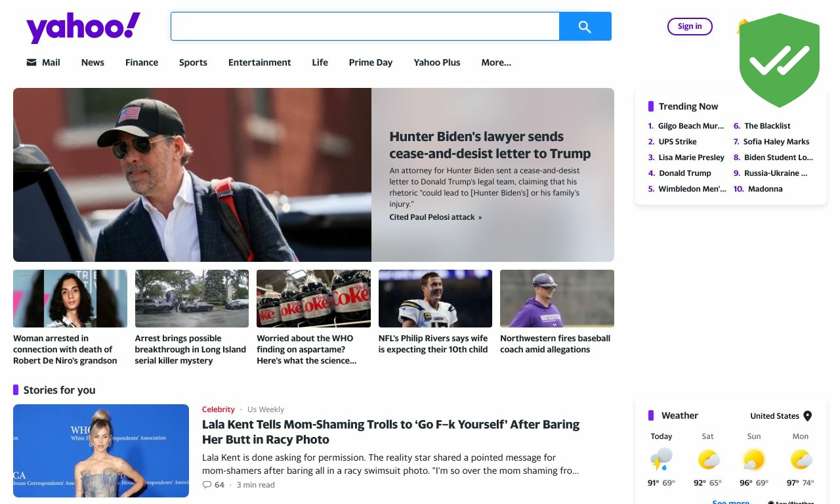Read the Arrest brings possible breakthrough headline
Screen dimensions: 840x504
pos(190,350)
